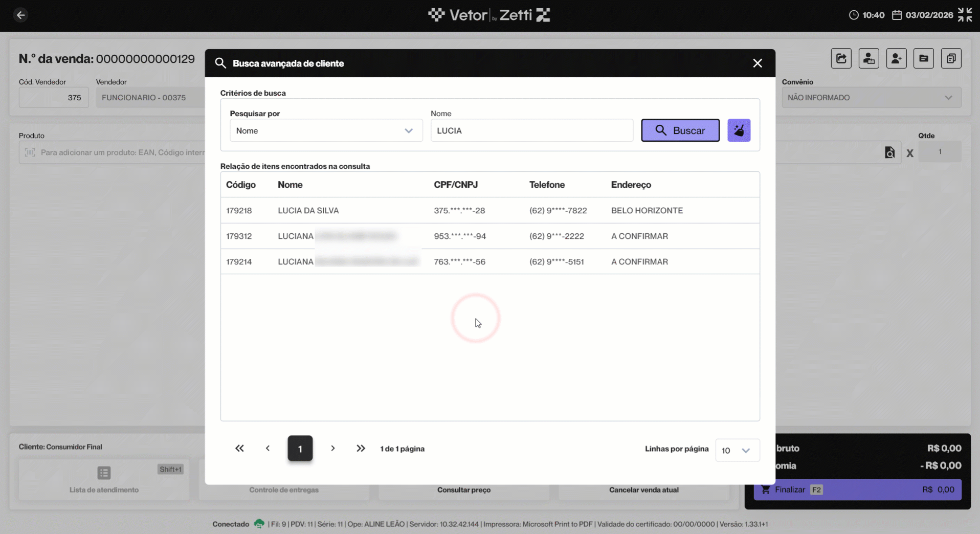
Task: Click the CPF value 953.***.***-94
Action: [460, 236]
